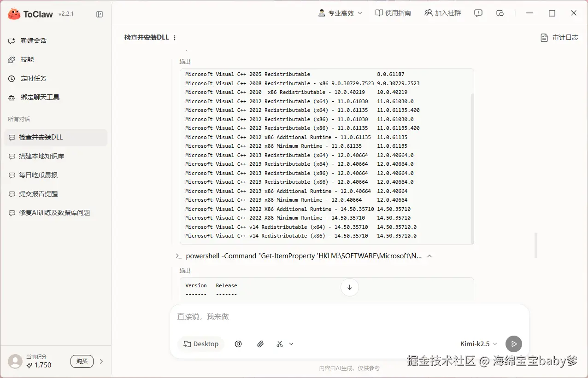Open the more options menu beside 检查并安装DLL title
The height and width of the screenshot is (378, 588).
pos(175,38)
